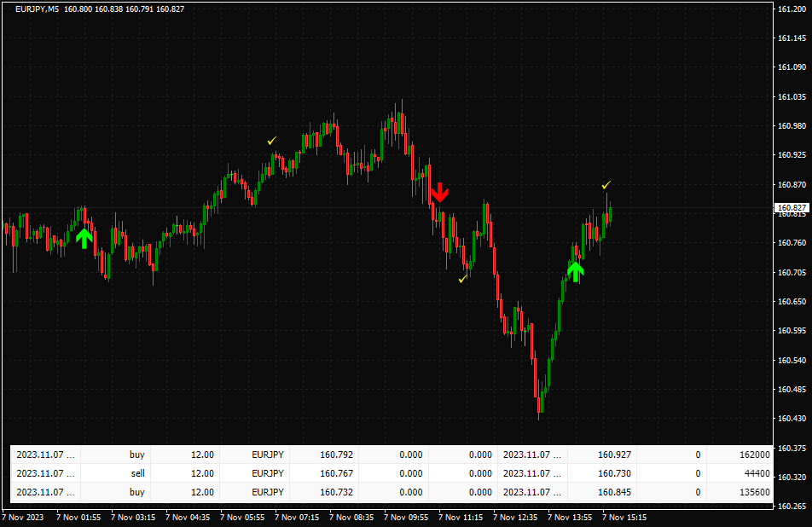Viewport: 812px width, 527px height.
Task: Click yellow checkmark below the 11:15 candles
Action: [463, 279]
